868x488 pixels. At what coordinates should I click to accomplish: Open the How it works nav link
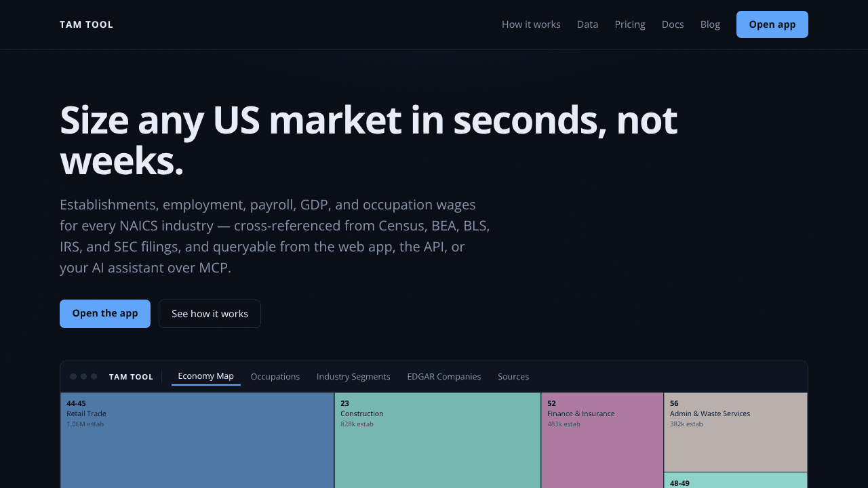click(531, 24)
